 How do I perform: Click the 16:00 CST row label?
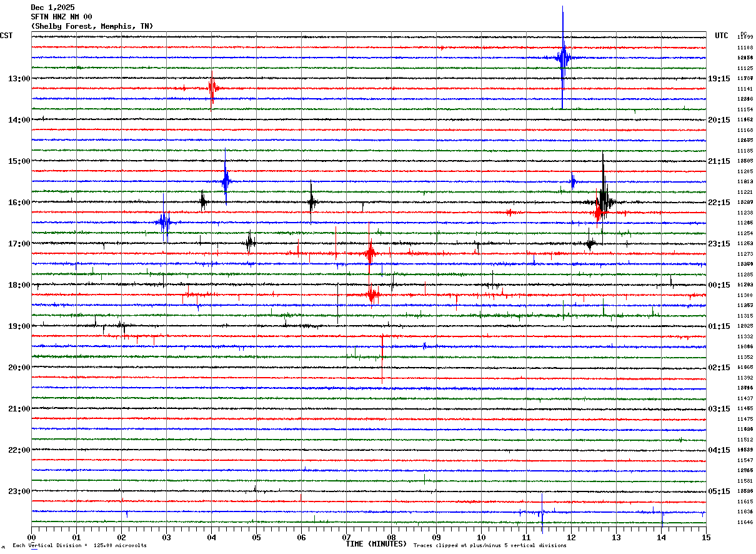click(x=19, y=203)
